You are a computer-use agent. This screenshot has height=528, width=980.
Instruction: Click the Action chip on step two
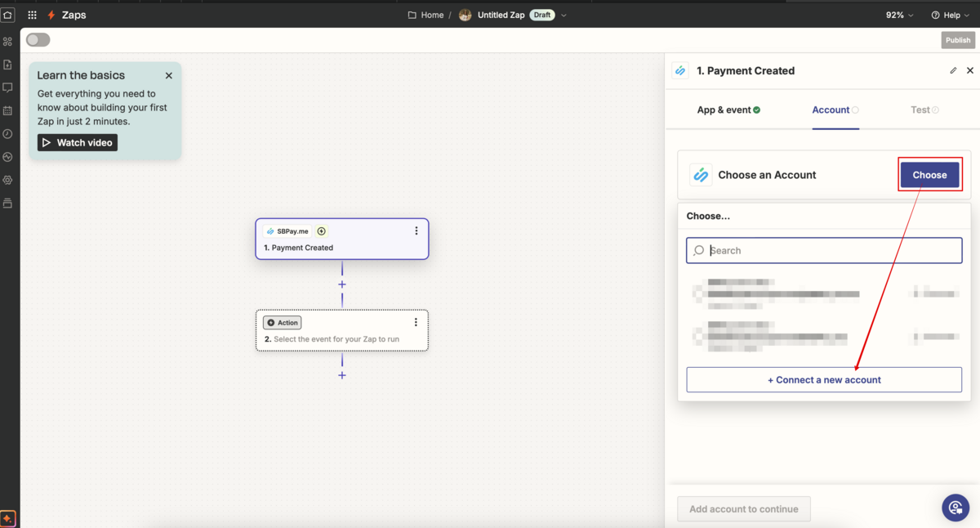(283, 322)
